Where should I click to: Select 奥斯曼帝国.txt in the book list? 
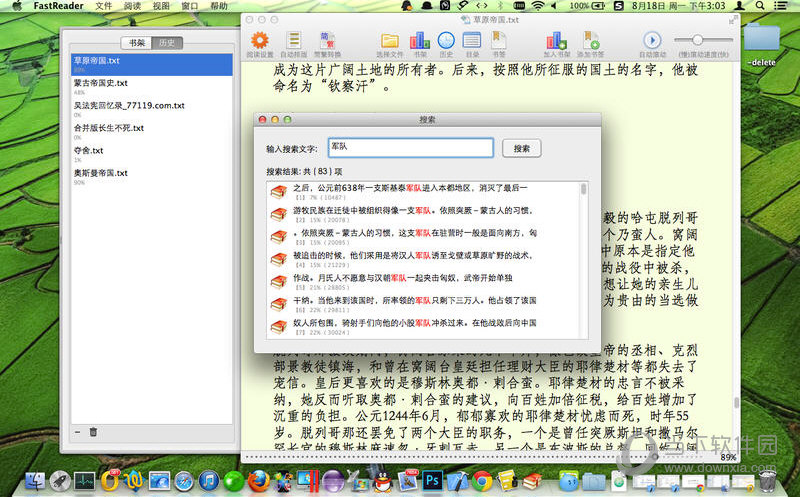click(152, 177)
